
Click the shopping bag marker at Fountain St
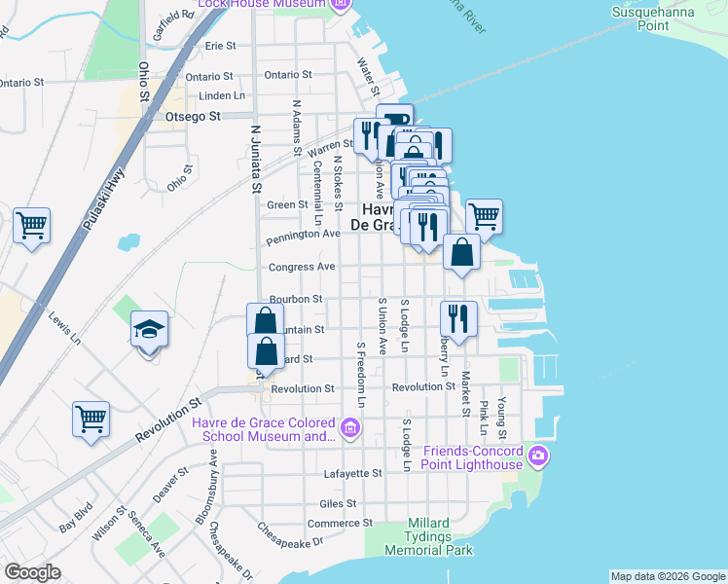pyautogui.click(x=265, y=319)
